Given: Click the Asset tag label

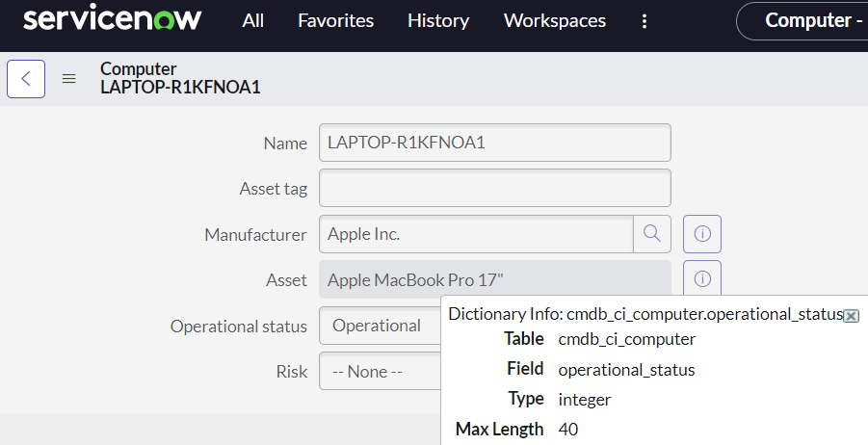Looking at the screenshot, I should coord(274,189).
